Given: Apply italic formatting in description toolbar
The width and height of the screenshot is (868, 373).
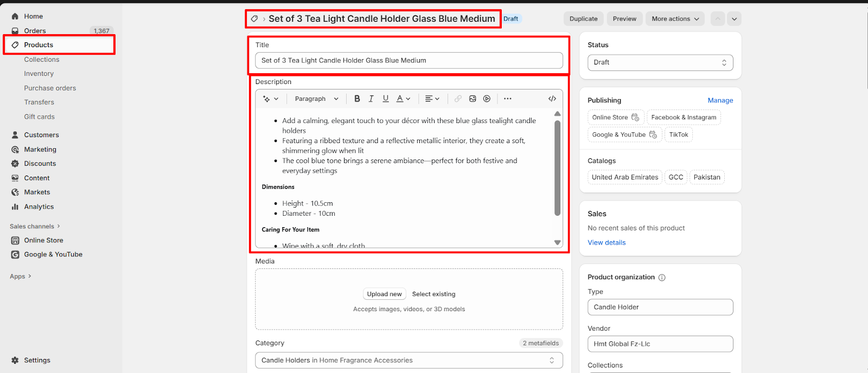Looking at the screenshot, I should [x=371, y=99].
